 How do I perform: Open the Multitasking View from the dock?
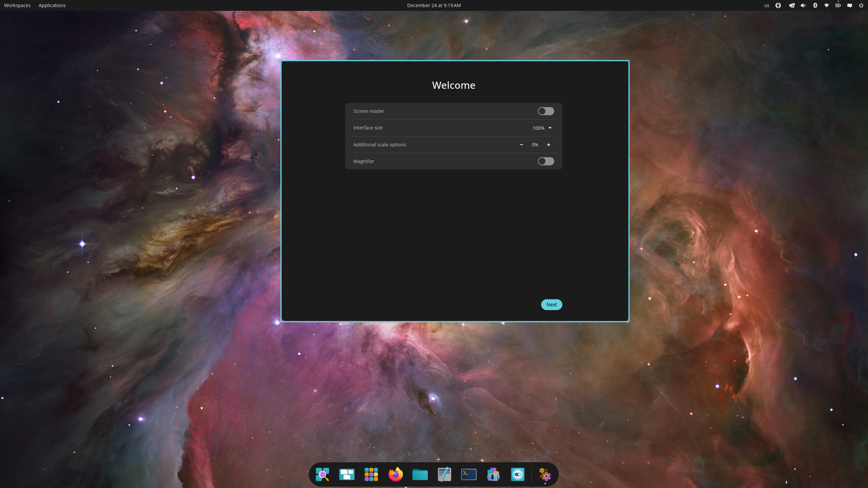tap(346, 474)
